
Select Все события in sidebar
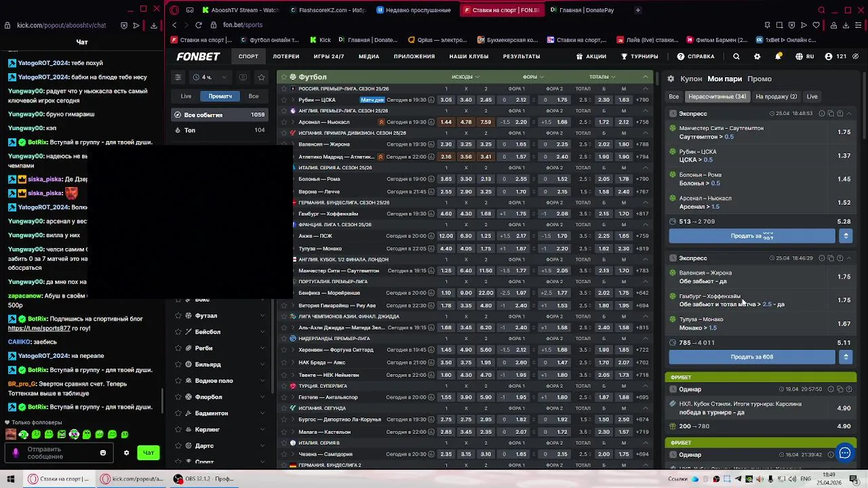219,115
